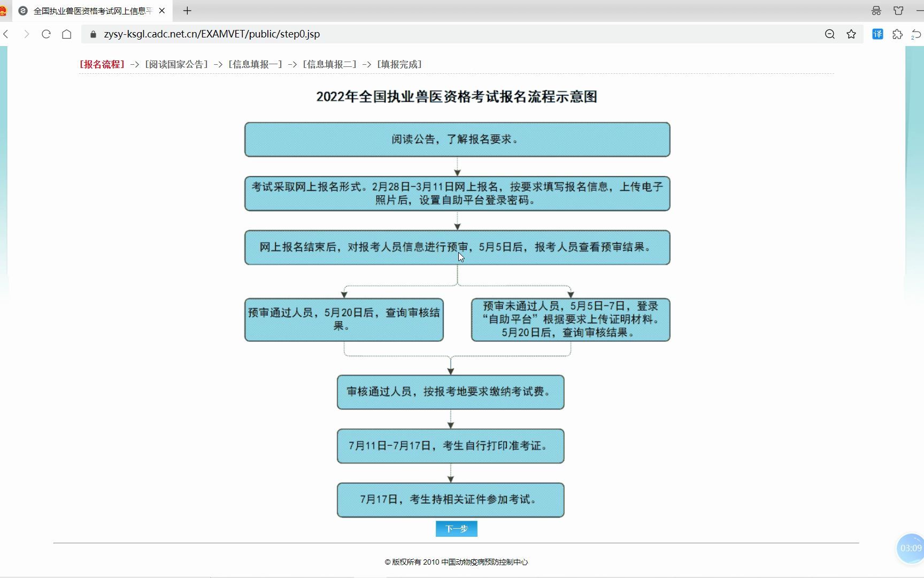Viewport: 924px width, 578px height.
Task: Click the undo/restore arrow icon in toolbar
Action: coord(917,34)
